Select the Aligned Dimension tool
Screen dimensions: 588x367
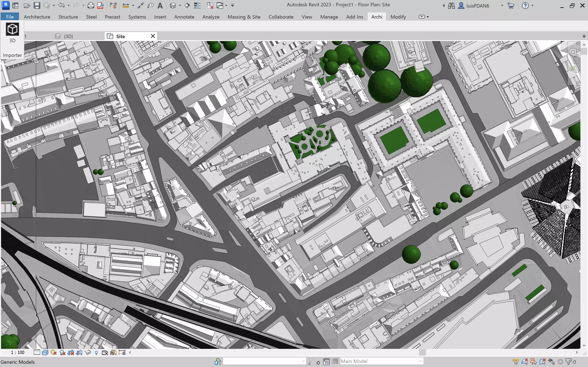[140, 5]
